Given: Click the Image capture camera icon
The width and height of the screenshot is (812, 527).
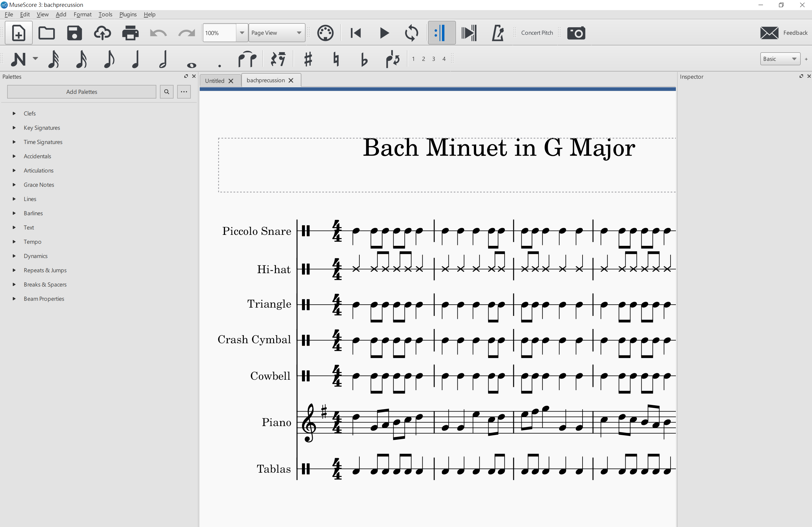Looking at the screenshot, I should click(x=576, y=33).
